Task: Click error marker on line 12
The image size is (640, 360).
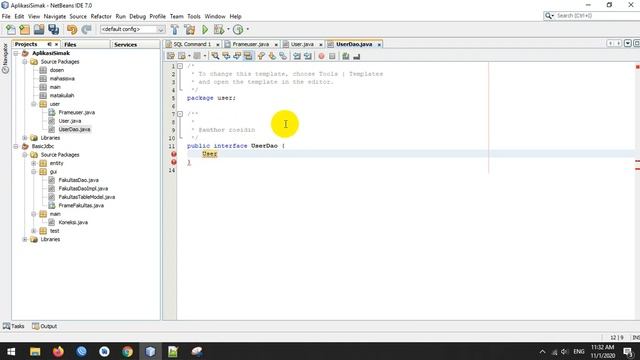Action: pyautogui.click(x=173, y=154)
